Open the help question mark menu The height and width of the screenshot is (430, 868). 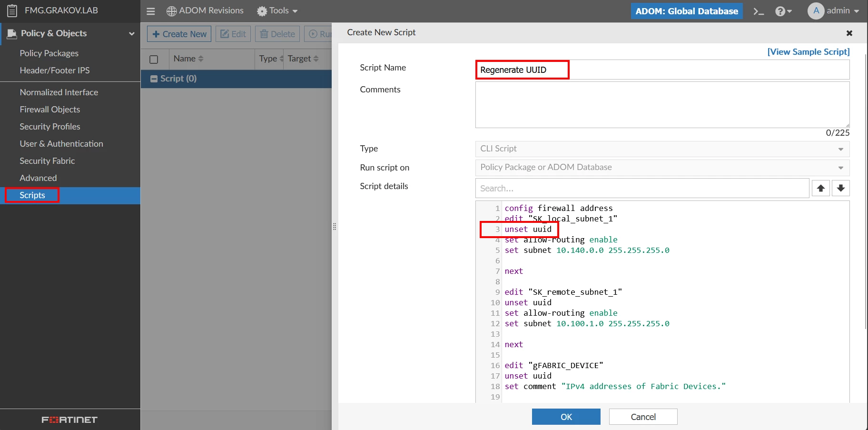(783, 11)
